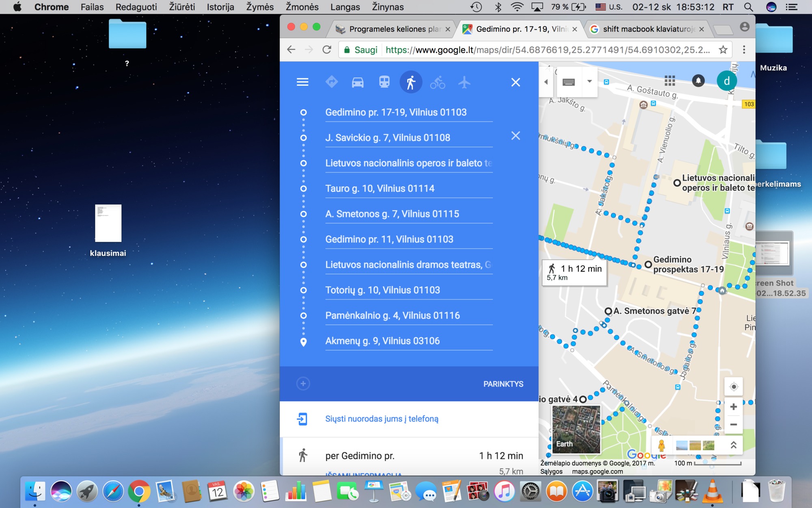Reload the page in Chrome

coord(327,50)
